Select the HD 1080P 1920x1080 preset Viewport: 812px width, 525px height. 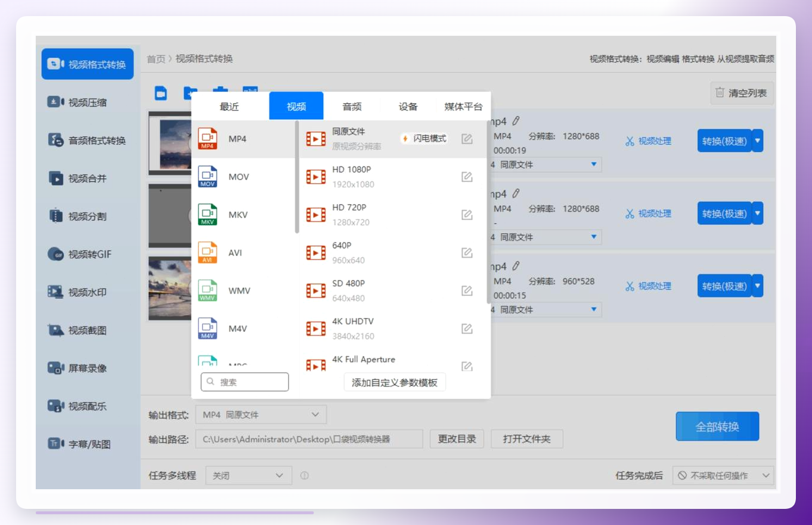(392, 177)
